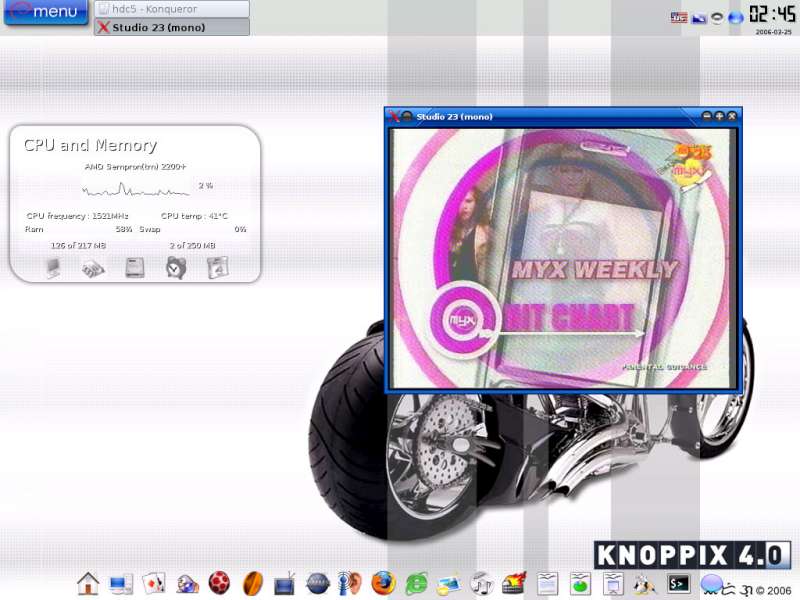Click the 02:45 clock
Viewport: 800px width, 600px height.
[772, 14]
